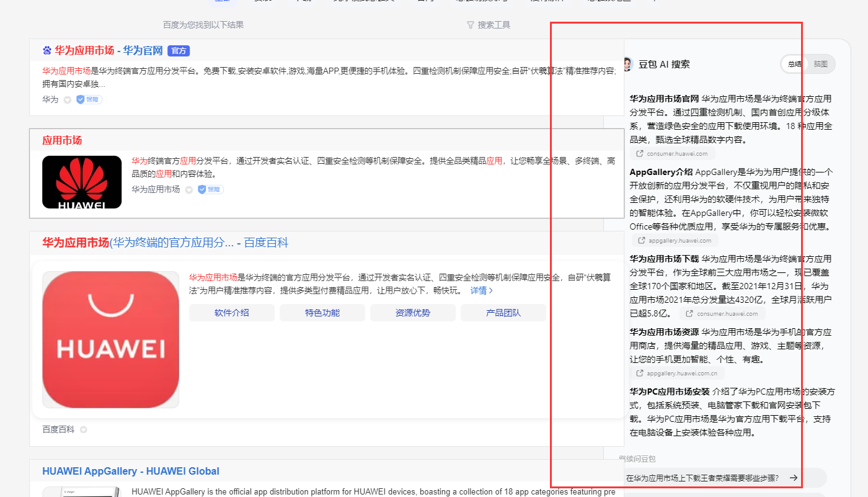This screenshot has width=868, height=497.
Task: Click the source name 华为 under the first result
Action: (50, 99)
